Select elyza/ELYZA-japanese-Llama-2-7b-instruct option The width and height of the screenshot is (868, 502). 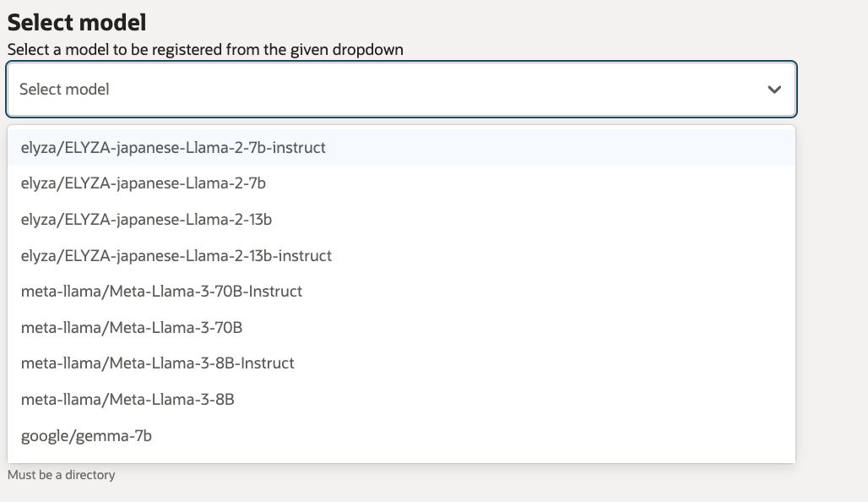coord(173,147)
